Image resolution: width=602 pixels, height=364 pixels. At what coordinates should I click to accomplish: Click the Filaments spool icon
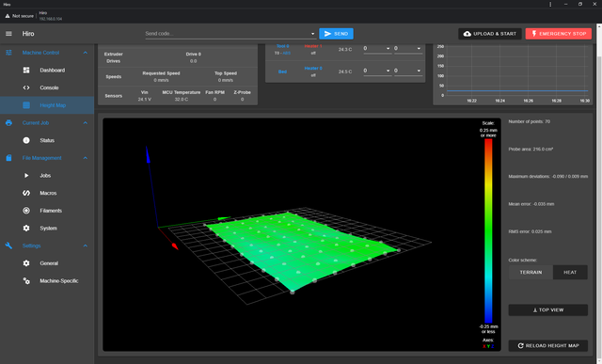pyautogui.click(x=26, y=211)
